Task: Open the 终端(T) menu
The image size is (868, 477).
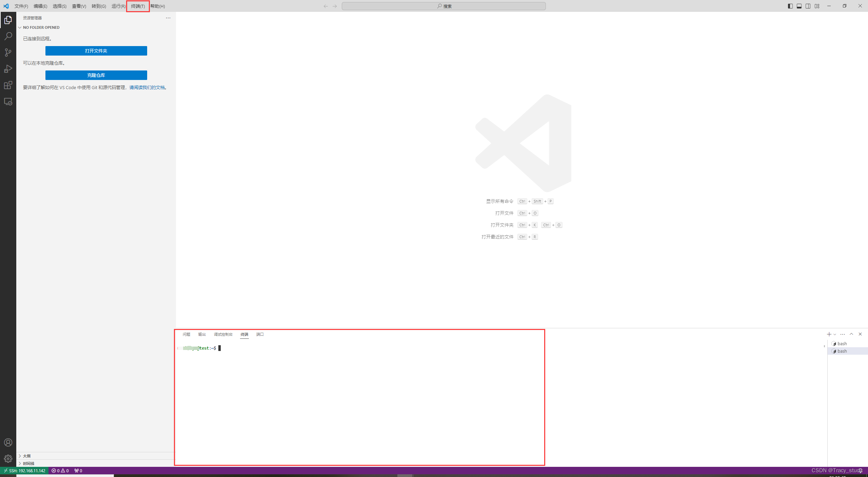Action: click(138, 6)
